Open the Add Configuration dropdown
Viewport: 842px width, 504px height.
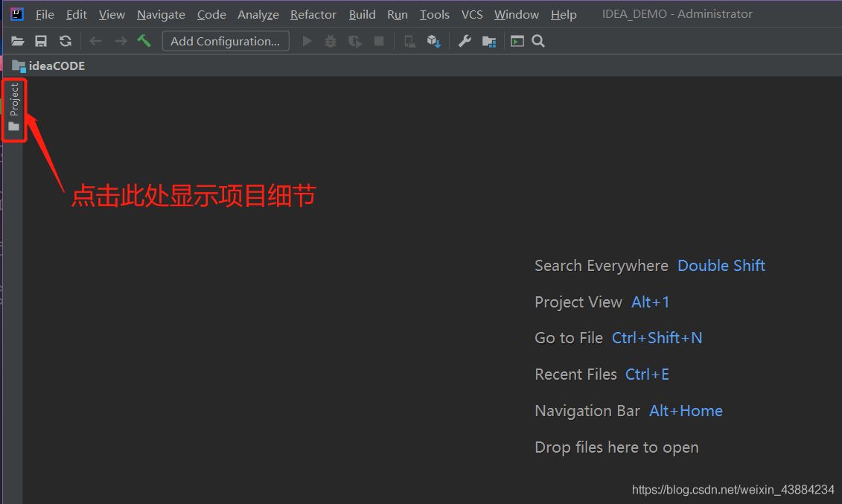(226, 42)
